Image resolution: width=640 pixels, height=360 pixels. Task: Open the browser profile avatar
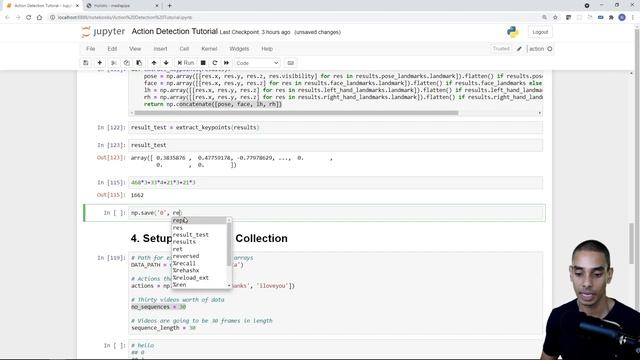622,18
